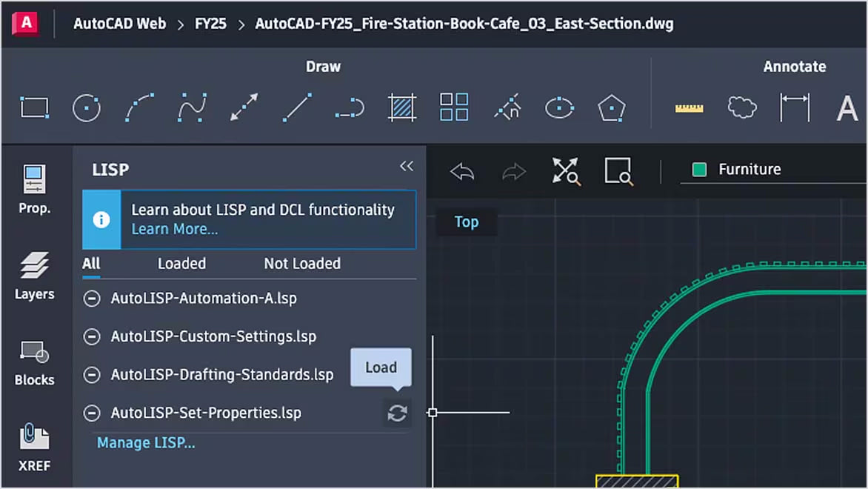Open the Top view label menu
868x489 pixels.
click(467, 222)
